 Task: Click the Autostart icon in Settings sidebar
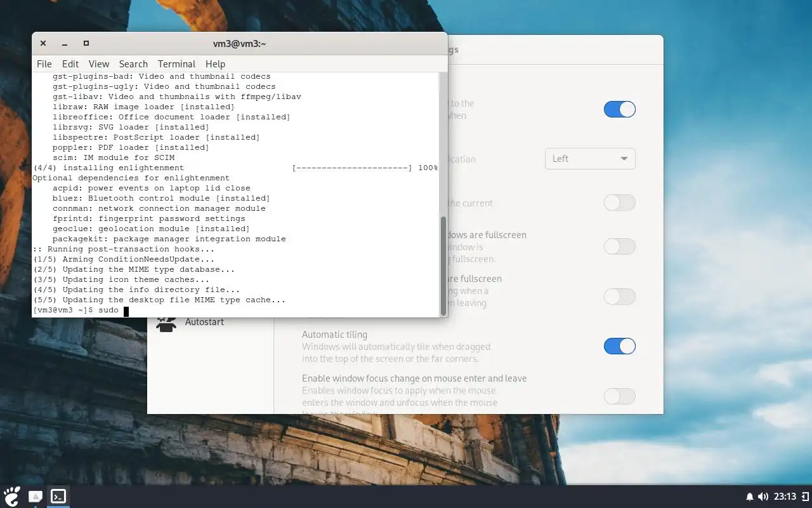click(166, 323)
